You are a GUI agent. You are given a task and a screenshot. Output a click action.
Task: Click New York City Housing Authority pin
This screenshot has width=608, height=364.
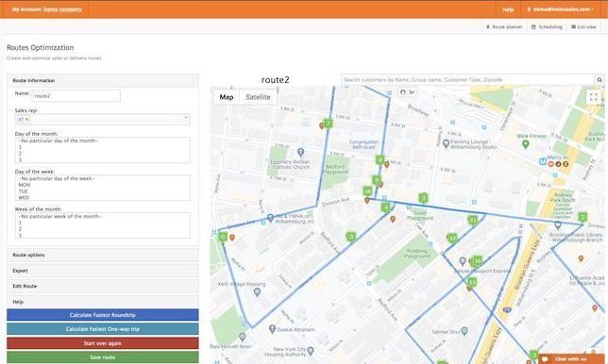click(x=311, y=351)
